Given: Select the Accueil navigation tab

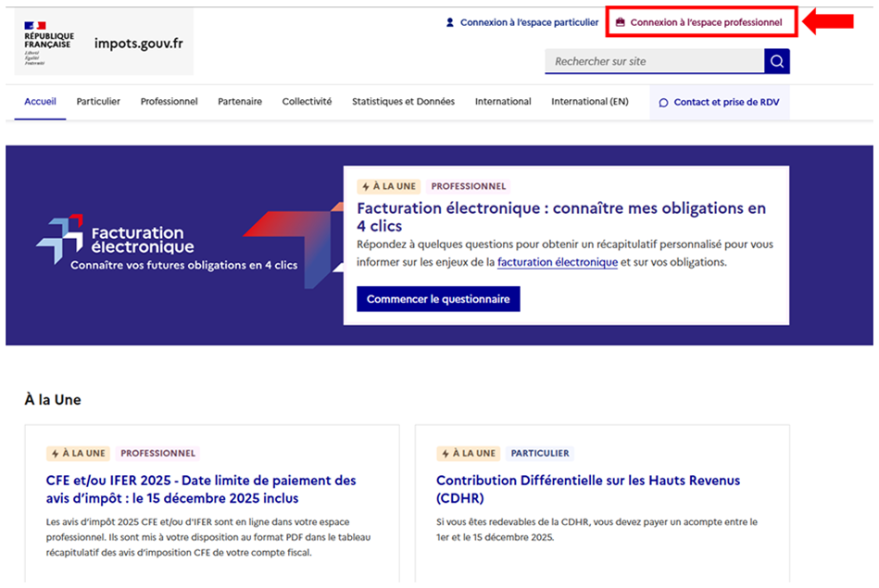Looking at the screenshot, I should pos(40,102).
